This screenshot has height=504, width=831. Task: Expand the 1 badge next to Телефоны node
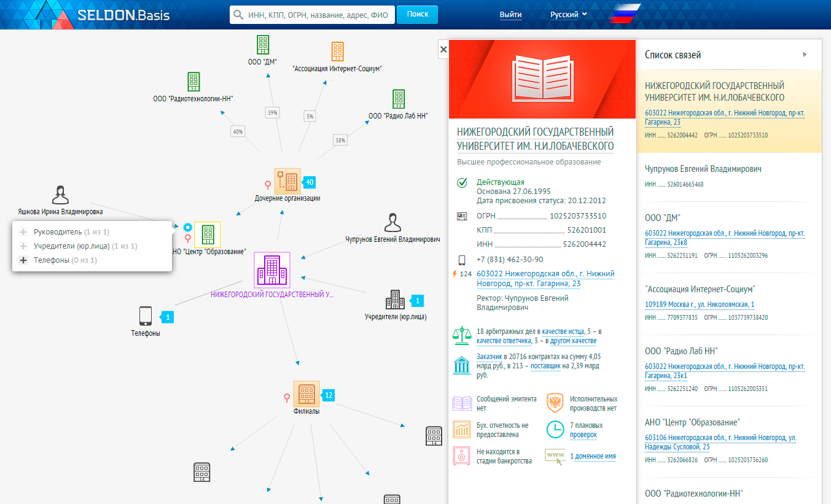coord(167,317)
